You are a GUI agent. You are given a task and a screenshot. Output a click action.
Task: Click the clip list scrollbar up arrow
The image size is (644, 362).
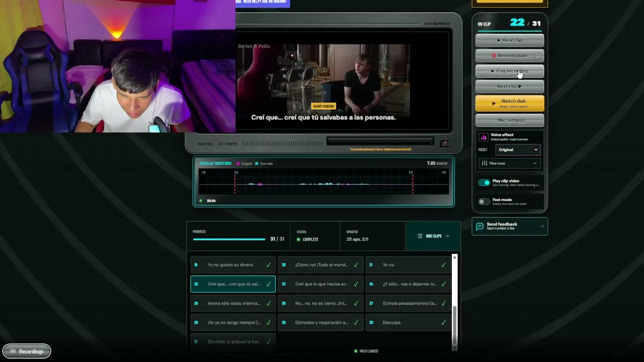[x=455, y=257]
